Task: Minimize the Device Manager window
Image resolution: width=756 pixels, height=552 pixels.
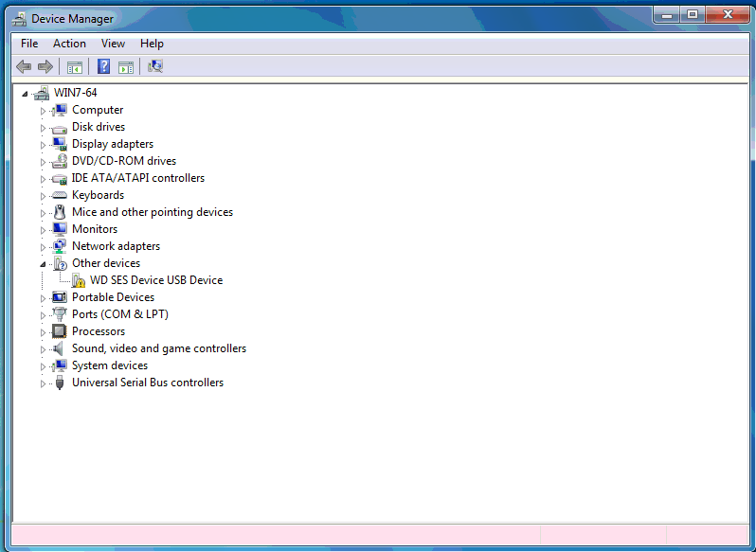Action: tap(667, 15)
